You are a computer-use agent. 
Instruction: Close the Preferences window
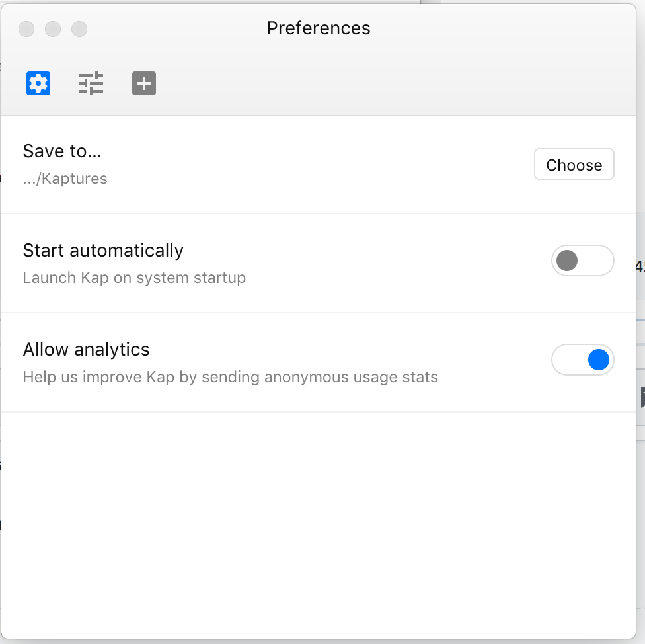pyautogui.click(x=26, y=29)
